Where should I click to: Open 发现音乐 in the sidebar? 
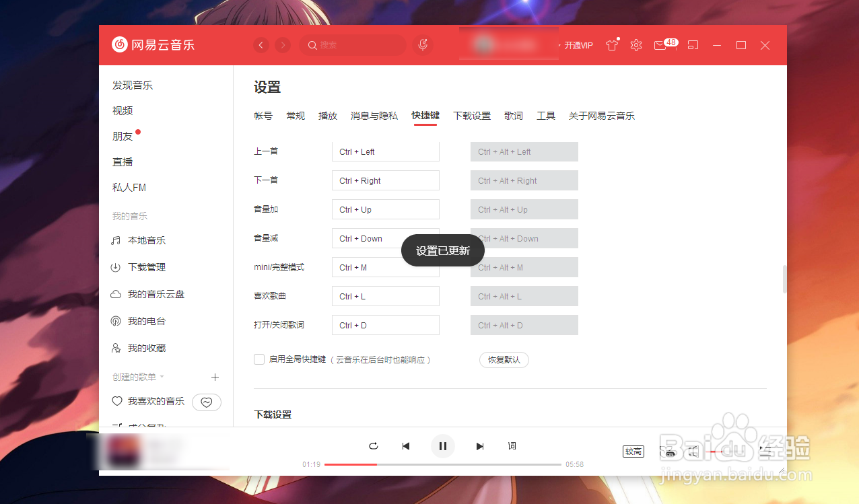point(133,85)
